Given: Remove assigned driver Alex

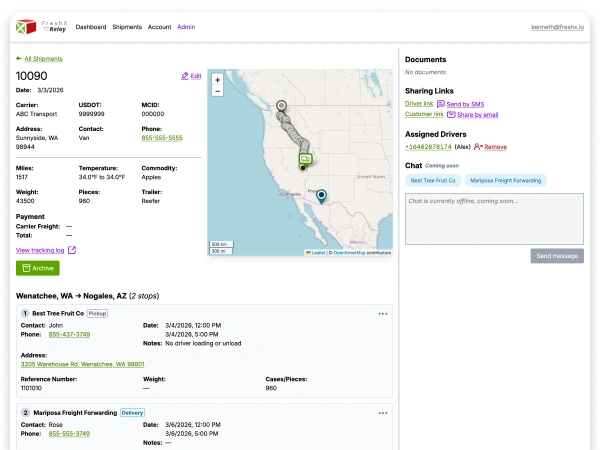Looking at the screenshot, I should pos(495,147).
